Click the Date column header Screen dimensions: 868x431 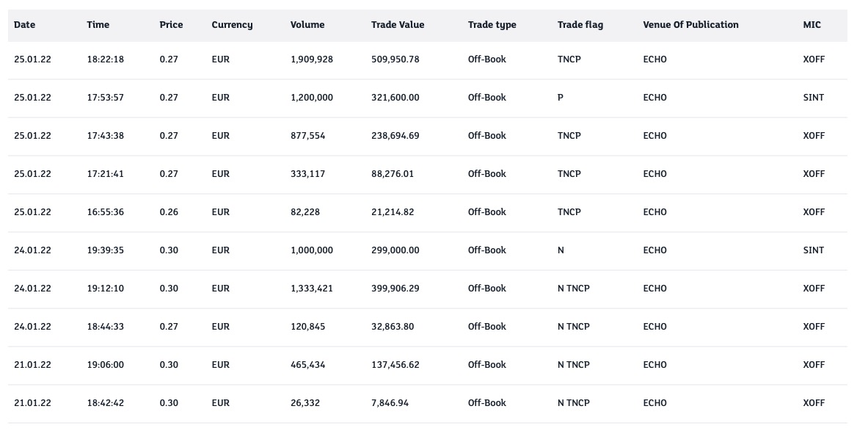coord(24,25)
